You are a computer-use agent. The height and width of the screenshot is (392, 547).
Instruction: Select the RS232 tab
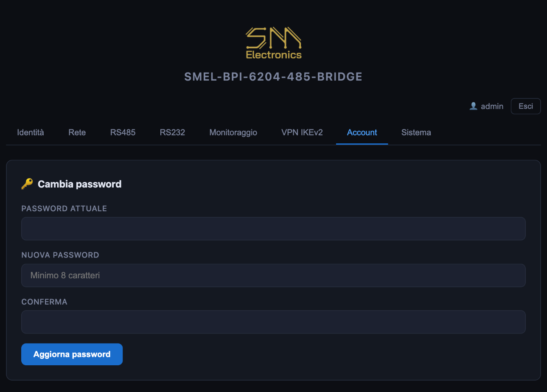point(172,132)
